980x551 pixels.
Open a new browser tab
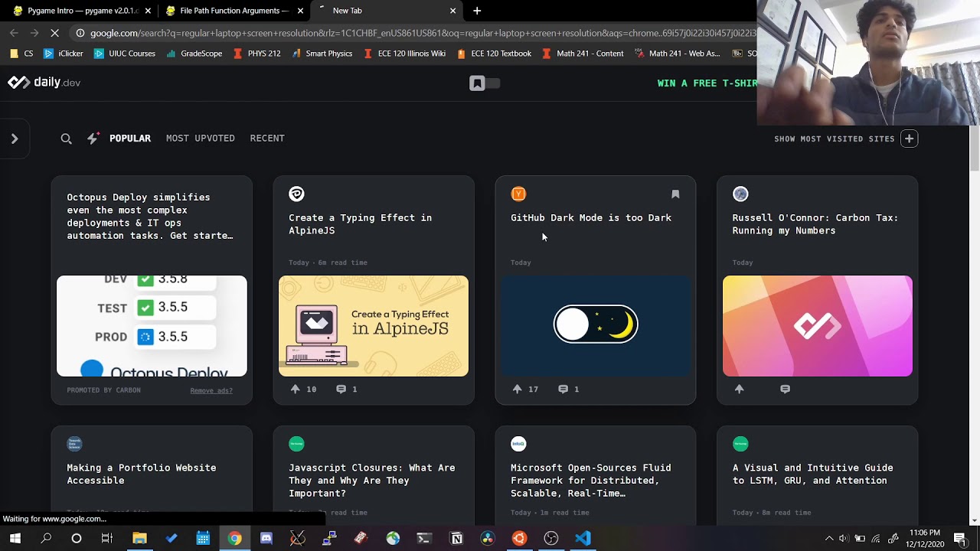point(477,11)
